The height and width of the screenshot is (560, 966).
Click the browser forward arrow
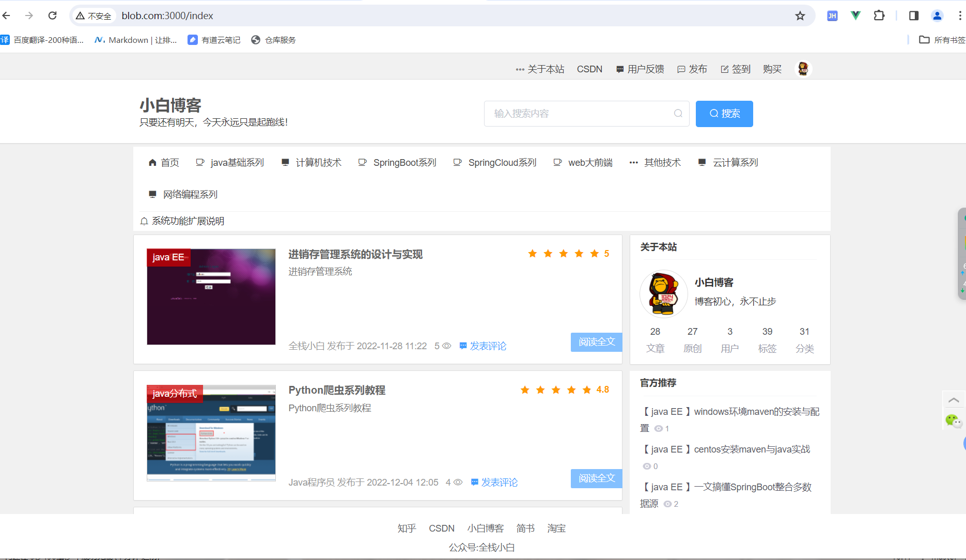29,15
